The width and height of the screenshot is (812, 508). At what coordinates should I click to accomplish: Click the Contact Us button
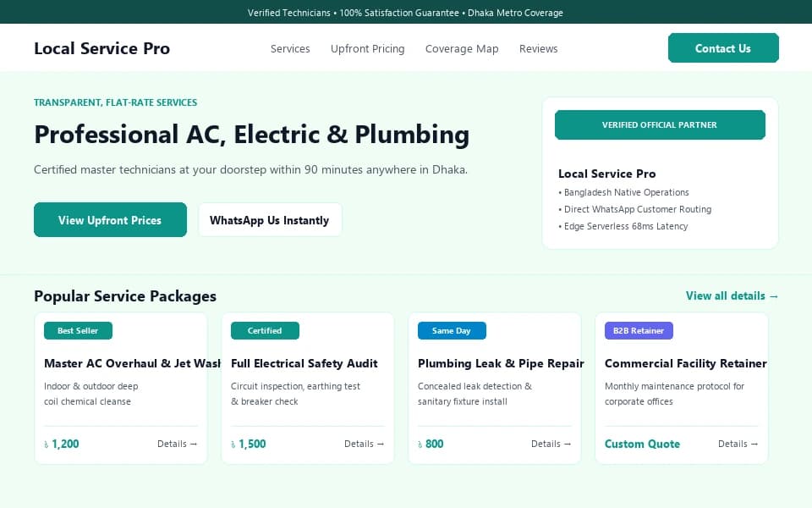click(723, 48)
